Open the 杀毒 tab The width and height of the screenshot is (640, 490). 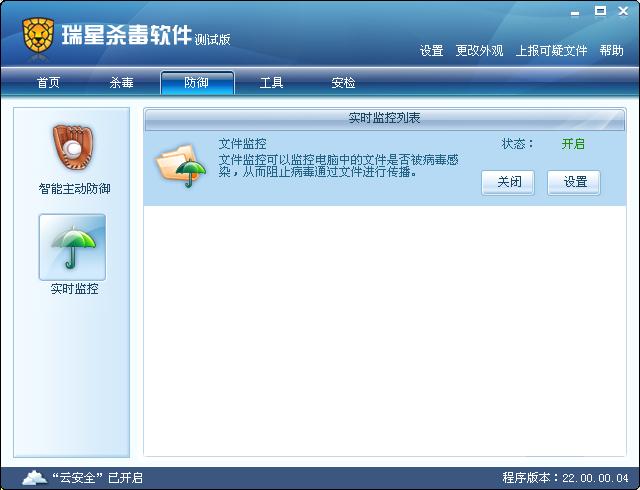point(122,83)
